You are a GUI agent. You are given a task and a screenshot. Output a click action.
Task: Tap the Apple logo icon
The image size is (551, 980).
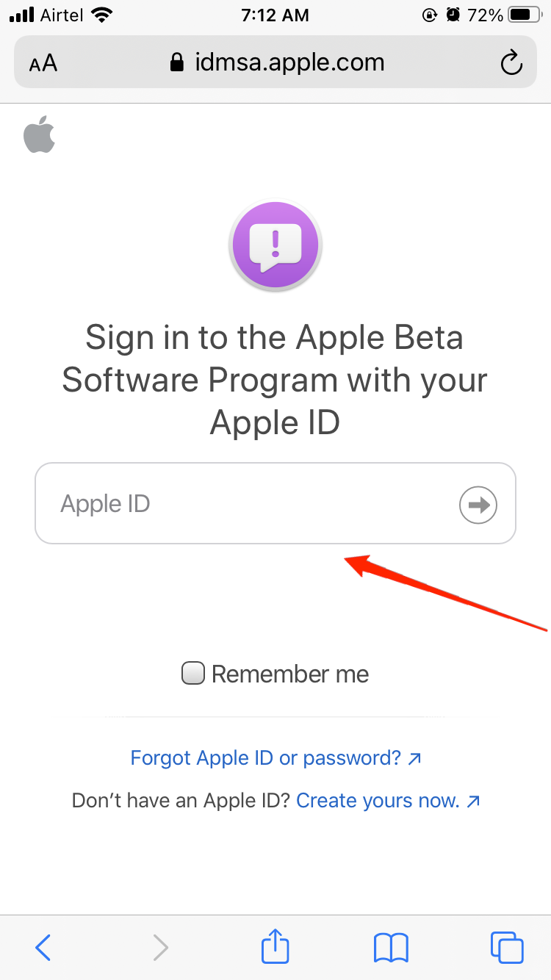tap(40, 134)
